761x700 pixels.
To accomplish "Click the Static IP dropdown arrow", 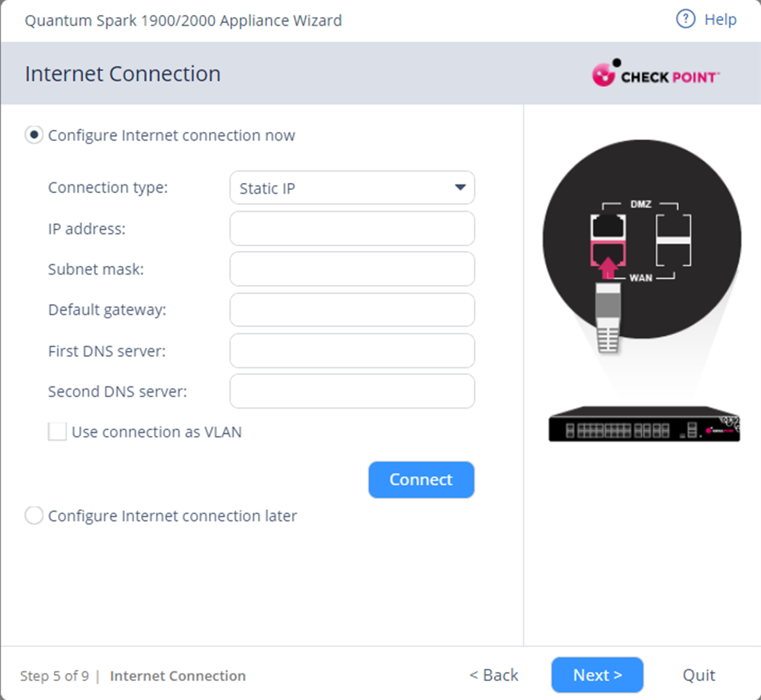I will (460, 187).
